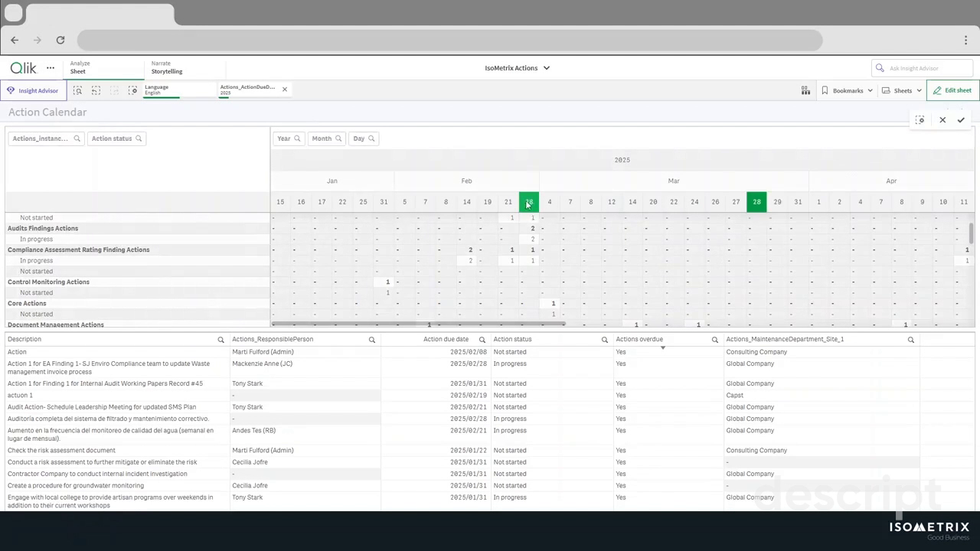Open the Actions_ActionDueDate 2025 selection
The image size is (980, 551).
247,90
